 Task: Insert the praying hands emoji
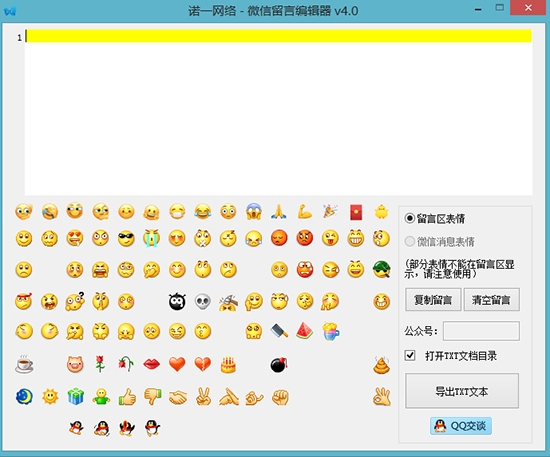tap(279, 212)
